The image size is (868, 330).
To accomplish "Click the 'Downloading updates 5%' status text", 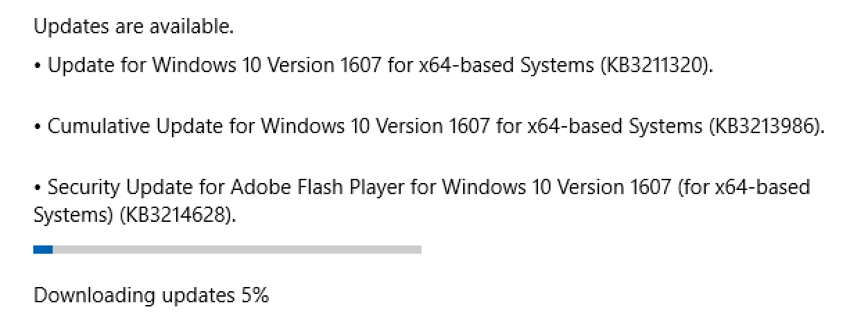I will click(x=151, y=296).
